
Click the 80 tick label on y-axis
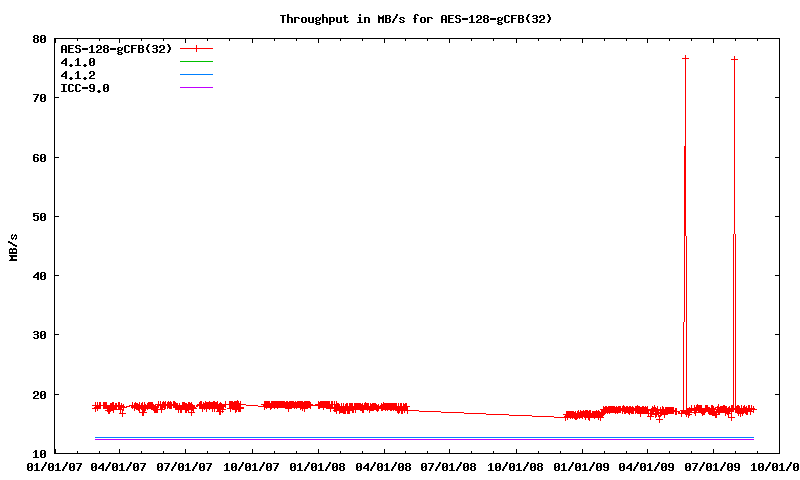pyautogui.click(x=39, y=39)
